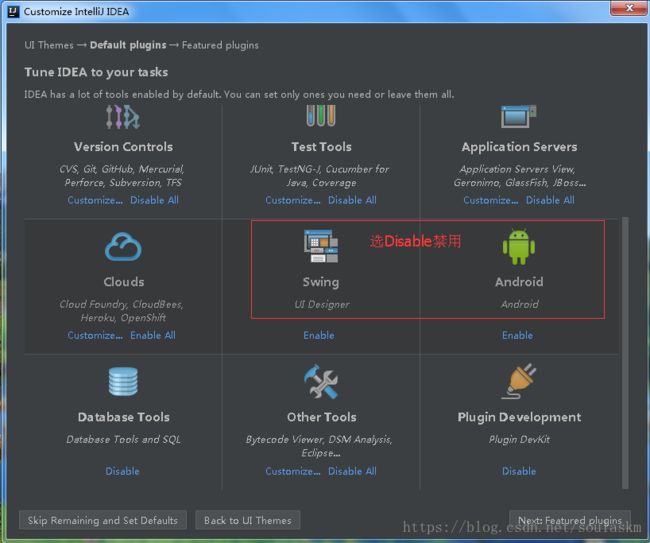Go Back to UI Themes
The image size is (650, 543).
click(247, 520)
